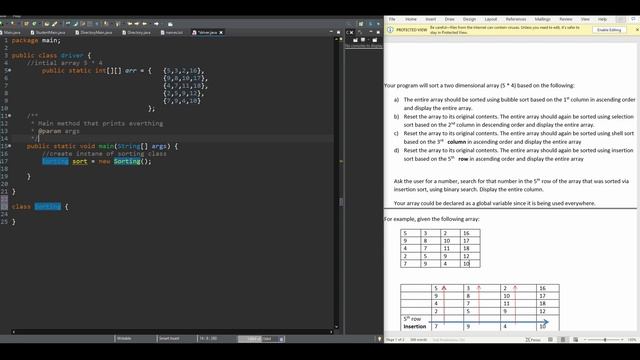This screenshot has height=360, width=640.
Task: Click the Toggle Block Selection icon
Action: (x=90, y=24)
